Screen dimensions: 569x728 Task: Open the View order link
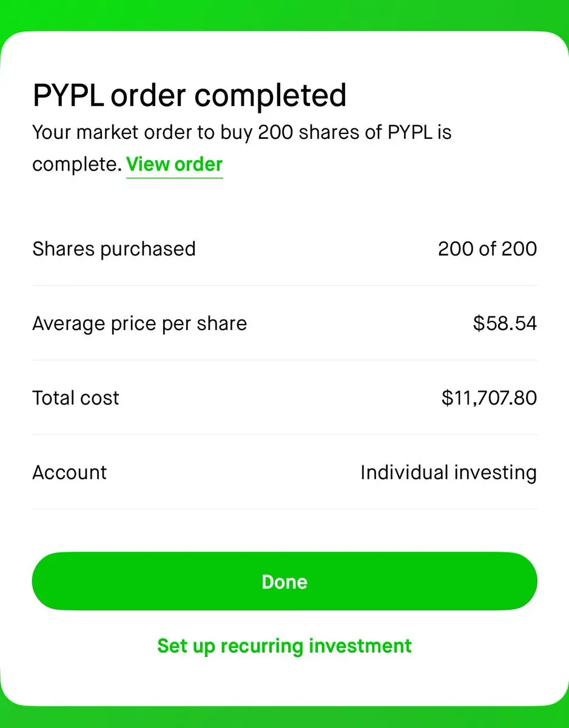coord(174,164)
